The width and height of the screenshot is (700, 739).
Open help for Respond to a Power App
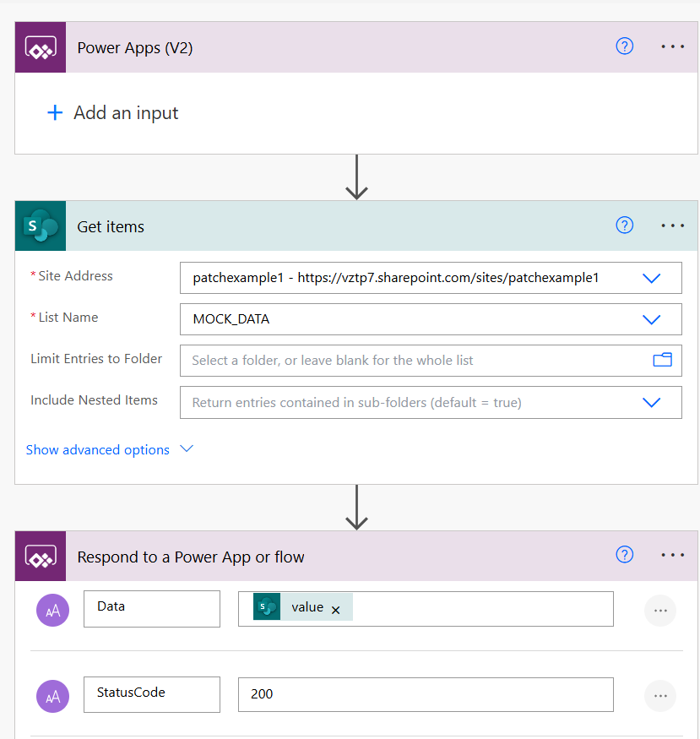[x=625, y=555]
